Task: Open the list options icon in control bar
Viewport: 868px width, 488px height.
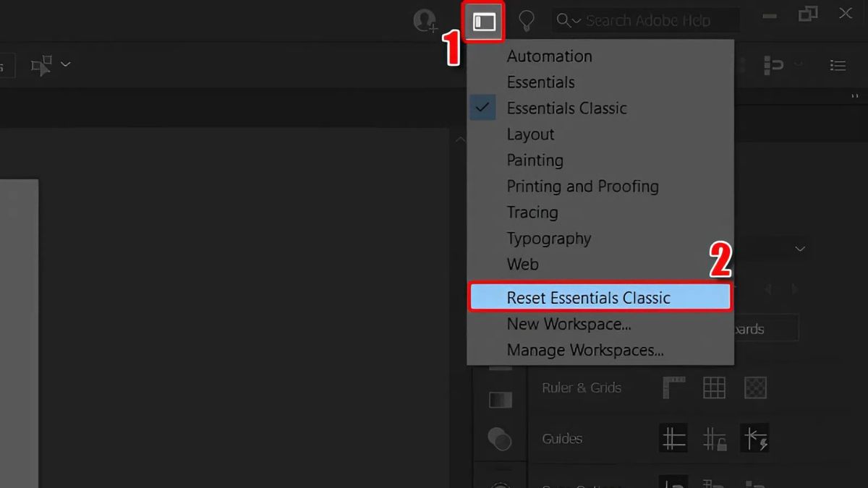Action: (x=838, y=66)
